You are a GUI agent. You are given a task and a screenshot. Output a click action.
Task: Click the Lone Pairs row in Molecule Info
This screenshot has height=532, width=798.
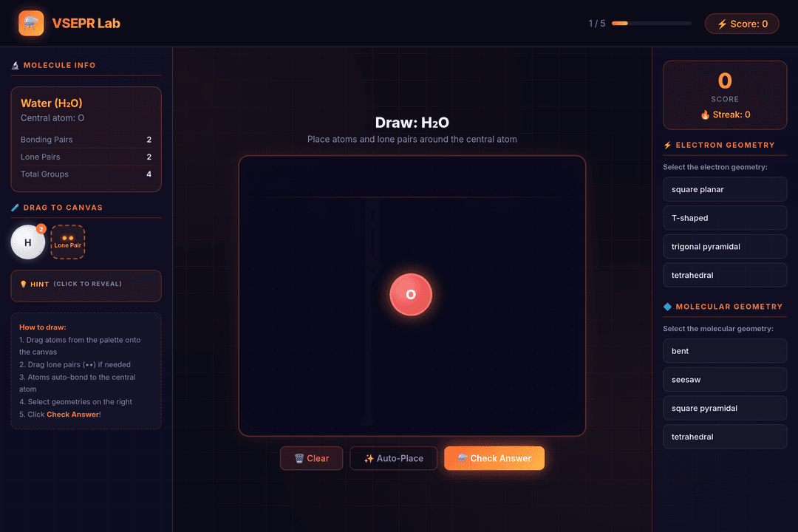click(86, 157)
